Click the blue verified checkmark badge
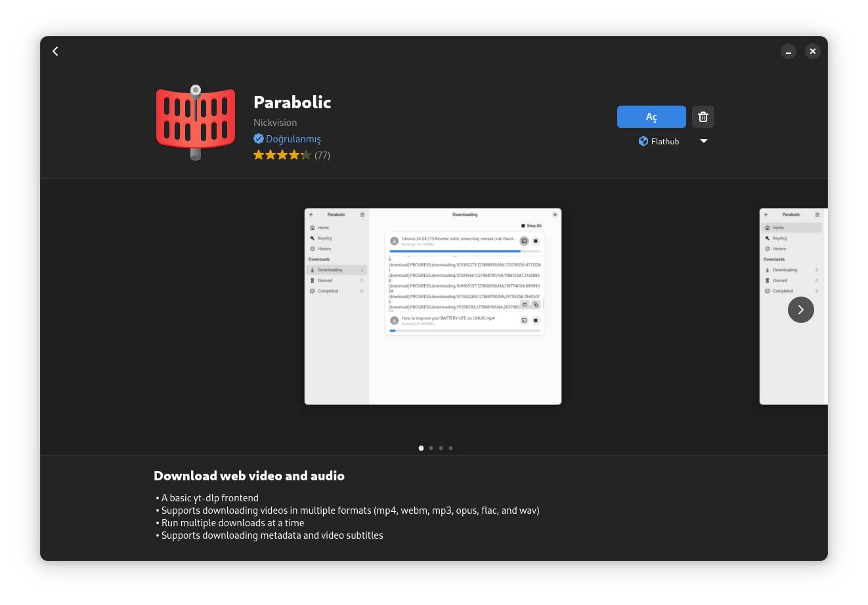 (x=259, y=139)
